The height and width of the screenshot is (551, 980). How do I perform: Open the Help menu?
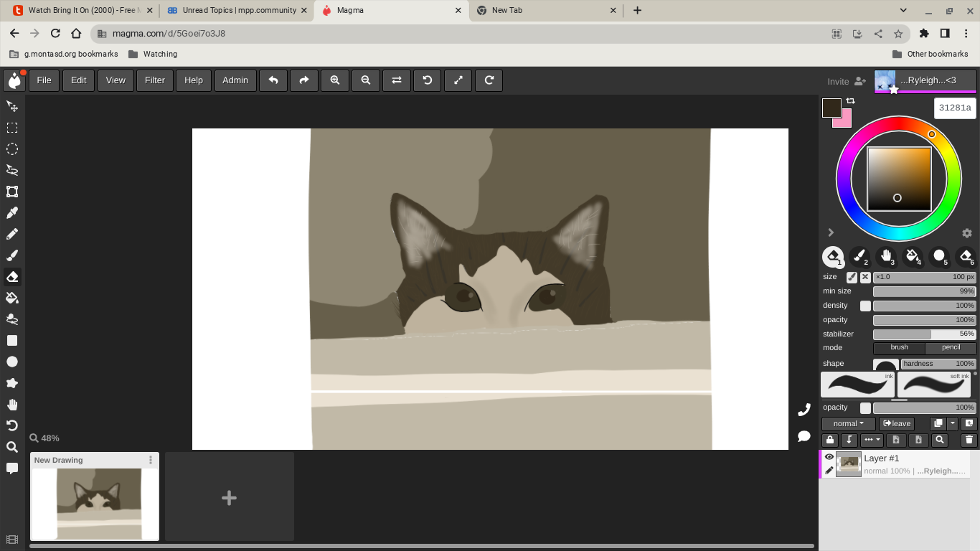coord(194,80)
